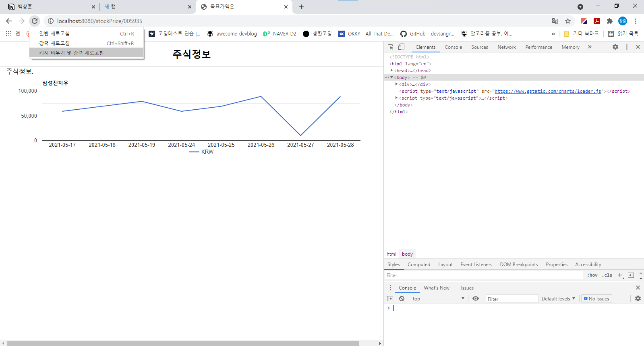The height and width of the screenshot is (346, 644).
Task: Close the 새 탭 tab
Action: pyautogui.click(x=190, y=7)
